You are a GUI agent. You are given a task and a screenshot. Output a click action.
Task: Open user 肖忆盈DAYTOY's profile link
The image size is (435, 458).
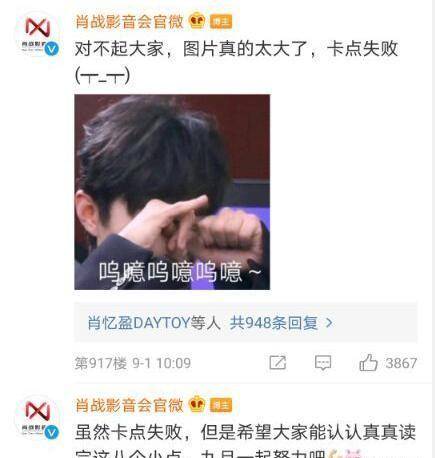coord(138,323)
